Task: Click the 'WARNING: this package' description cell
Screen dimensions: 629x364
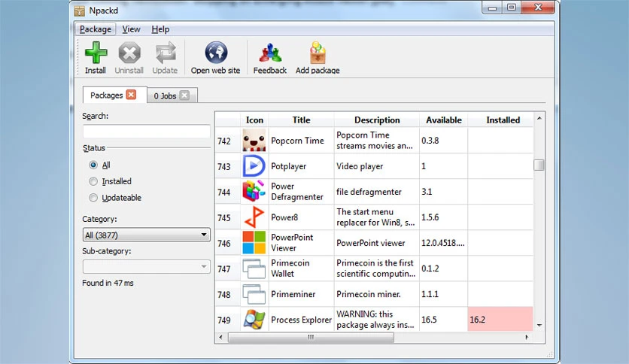Action: (377, 320)
